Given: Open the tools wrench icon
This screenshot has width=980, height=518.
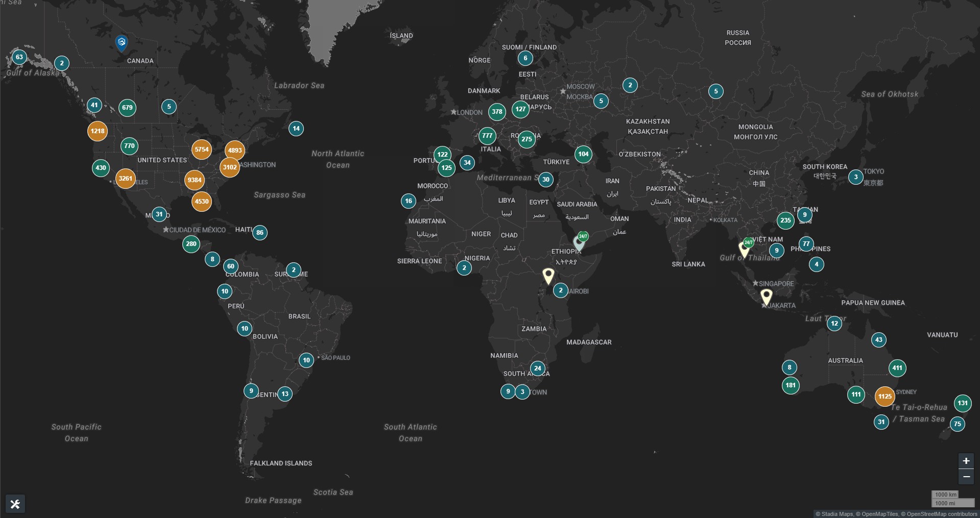Looking at the screenshot, I should click(x=15, y=504).
